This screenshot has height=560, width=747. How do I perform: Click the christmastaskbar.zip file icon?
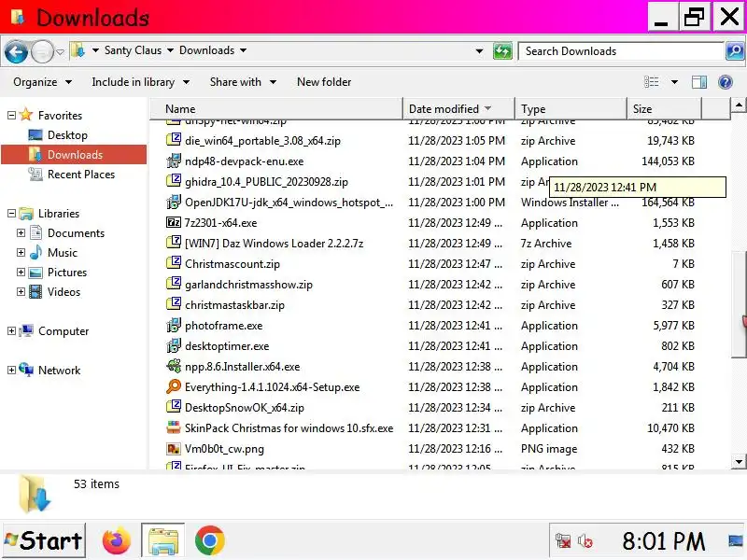[174, 304]
